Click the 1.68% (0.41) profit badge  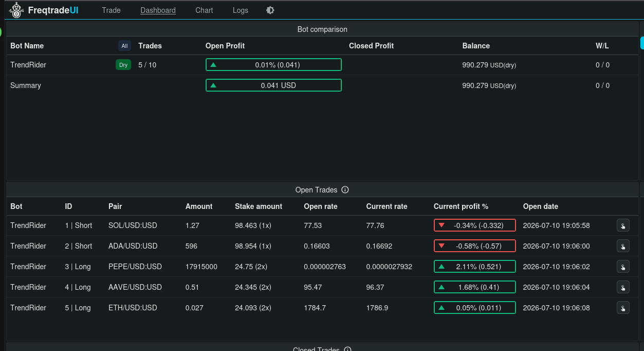[474, 287]
